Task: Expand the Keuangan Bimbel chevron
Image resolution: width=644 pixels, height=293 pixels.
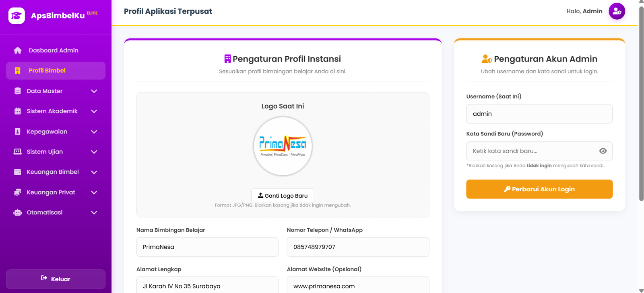Action: (94, 172)
